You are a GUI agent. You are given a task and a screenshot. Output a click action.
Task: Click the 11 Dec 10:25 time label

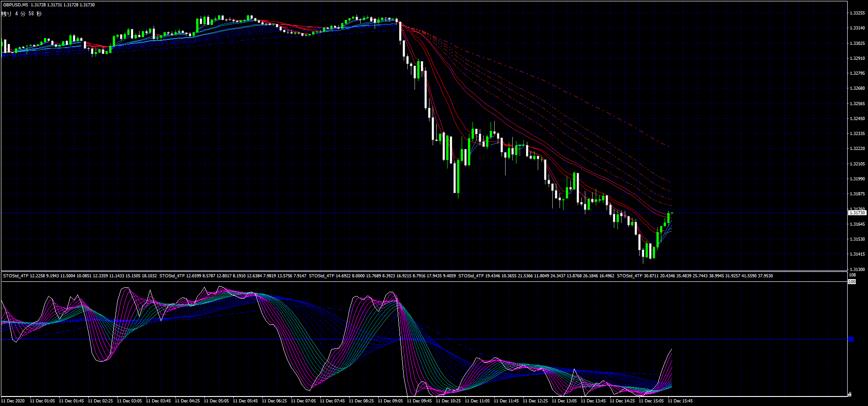448,401
